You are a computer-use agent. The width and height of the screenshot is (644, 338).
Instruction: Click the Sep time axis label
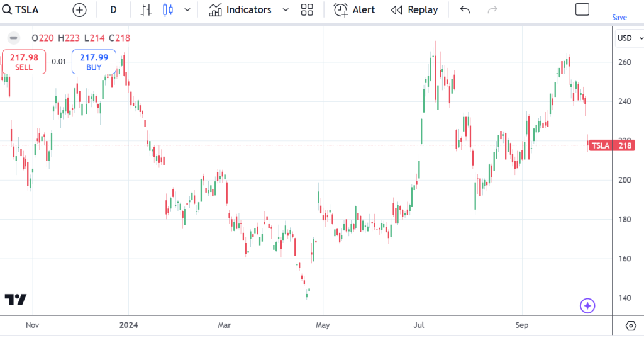click(522, 325)
